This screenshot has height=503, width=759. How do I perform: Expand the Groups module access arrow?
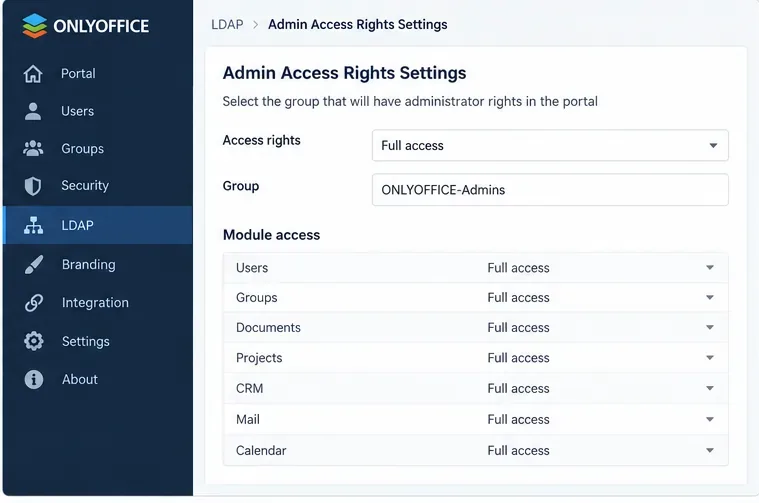click(x=710, y=297)
